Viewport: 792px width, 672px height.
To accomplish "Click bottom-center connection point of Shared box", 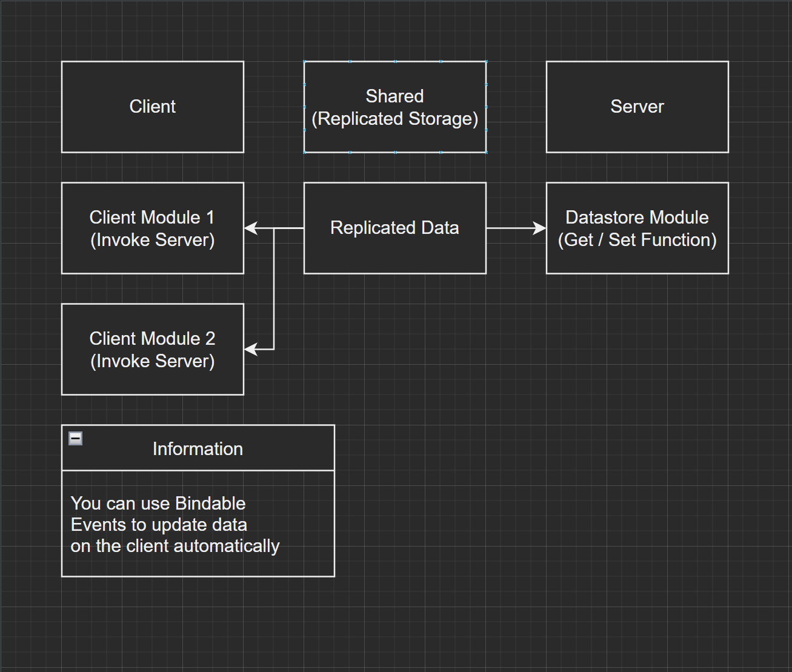I will (395, 152).
